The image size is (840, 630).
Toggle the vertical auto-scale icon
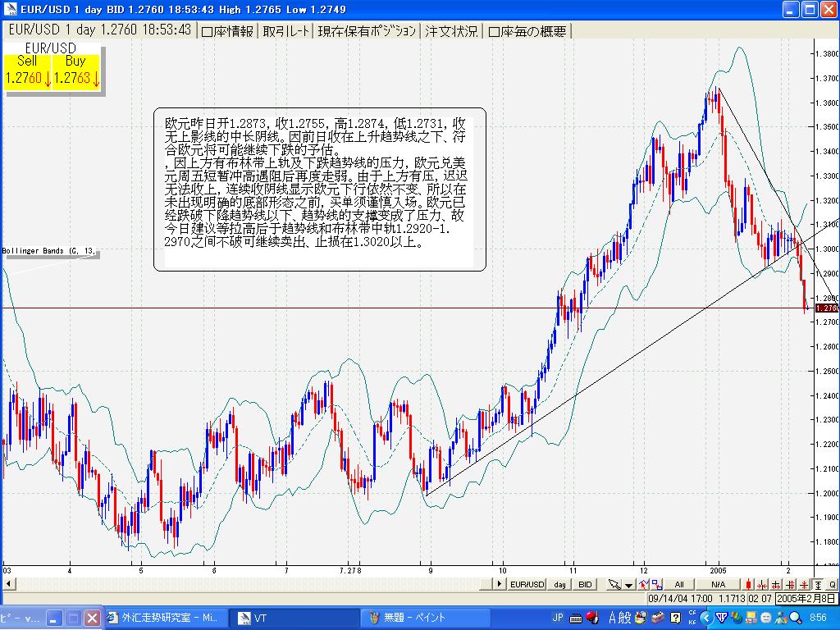coord(818,584)
